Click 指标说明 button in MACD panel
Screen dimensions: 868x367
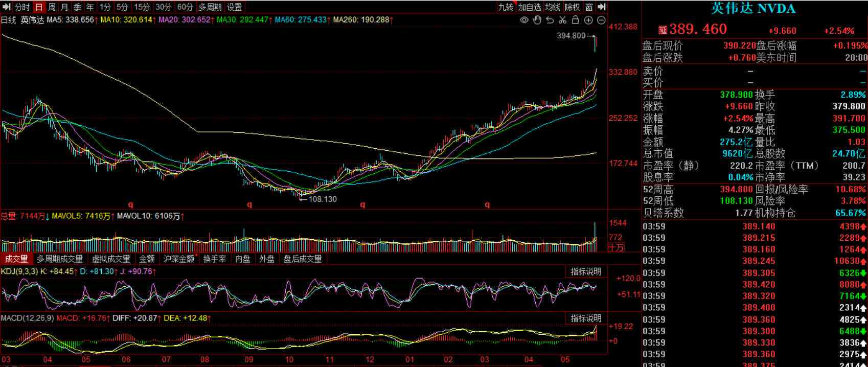tap(586, 318)
